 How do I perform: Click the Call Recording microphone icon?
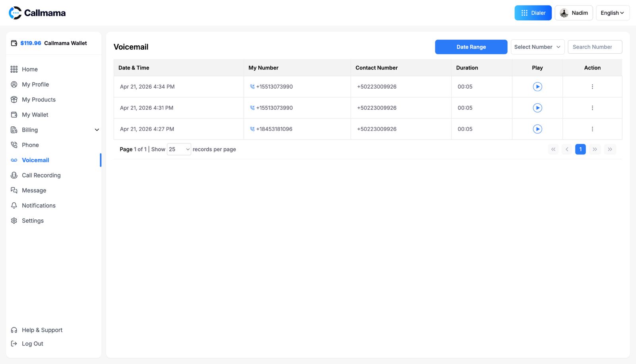pos(14,175)
